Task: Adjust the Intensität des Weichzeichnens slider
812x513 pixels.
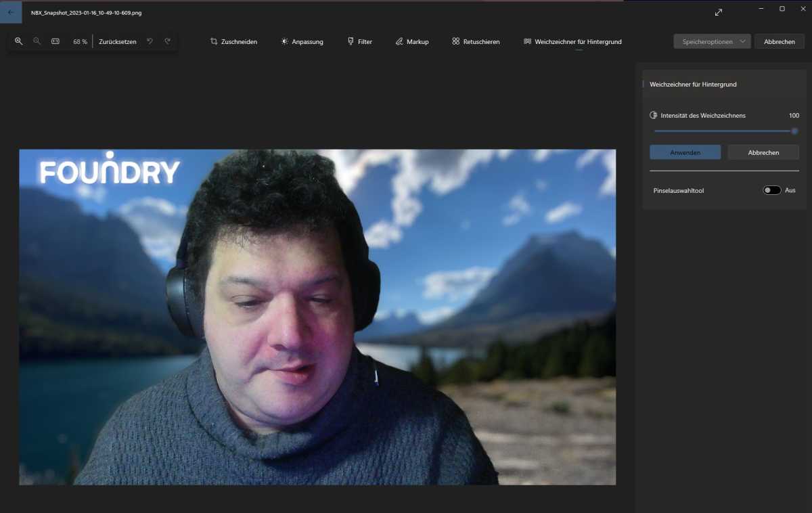Action: (794, 131)
